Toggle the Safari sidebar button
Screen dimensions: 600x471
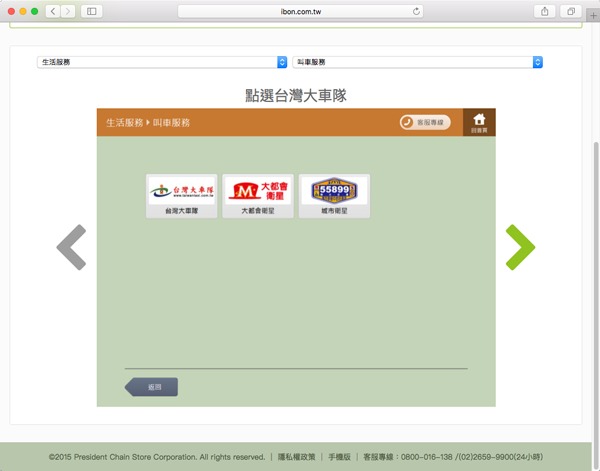point(91,11)
